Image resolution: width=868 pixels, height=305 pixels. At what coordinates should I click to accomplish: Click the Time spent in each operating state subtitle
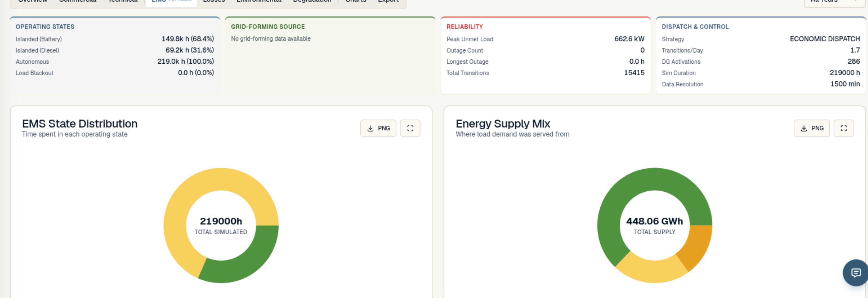click(x=75, y=134)
